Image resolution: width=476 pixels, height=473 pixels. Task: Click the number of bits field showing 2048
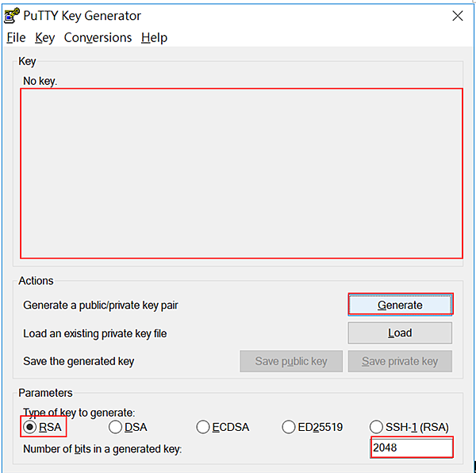pos(412,448)
